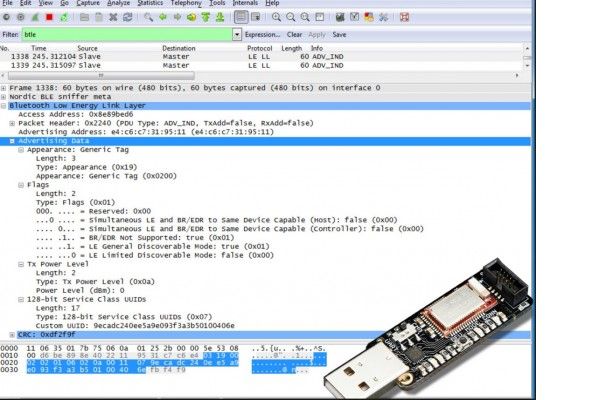Expand Nordic BLE sniffer meta node
The width and height of the screenshot is (600, 400).
coord(3,97)
